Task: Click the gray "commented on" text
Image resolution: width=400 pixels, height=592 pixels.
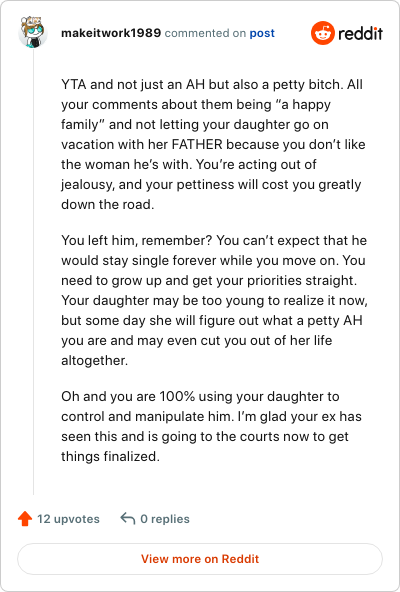Action: click(205, 33)
